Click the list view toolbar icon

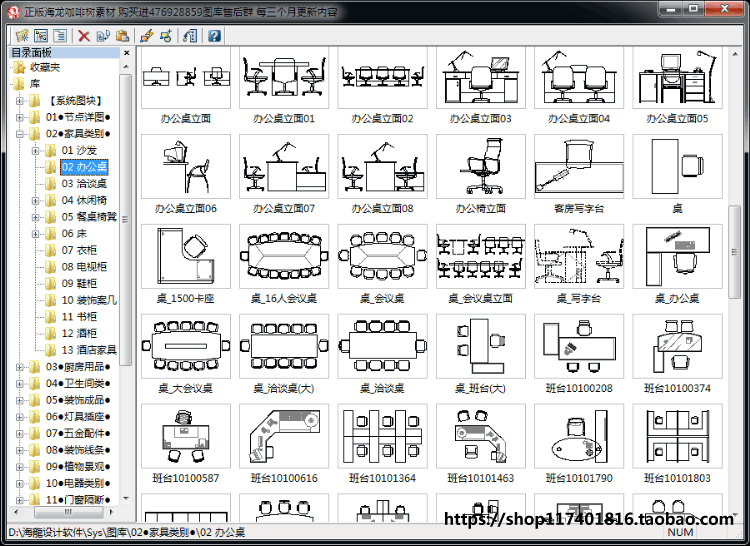click(x=60, y=35)
